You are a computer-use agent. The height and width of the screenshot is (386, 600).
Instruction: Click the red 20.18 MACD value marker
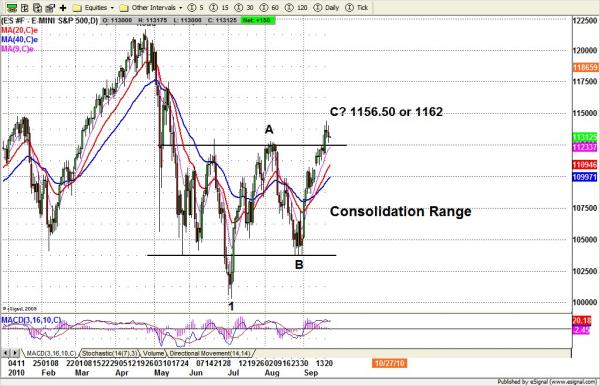582,320
